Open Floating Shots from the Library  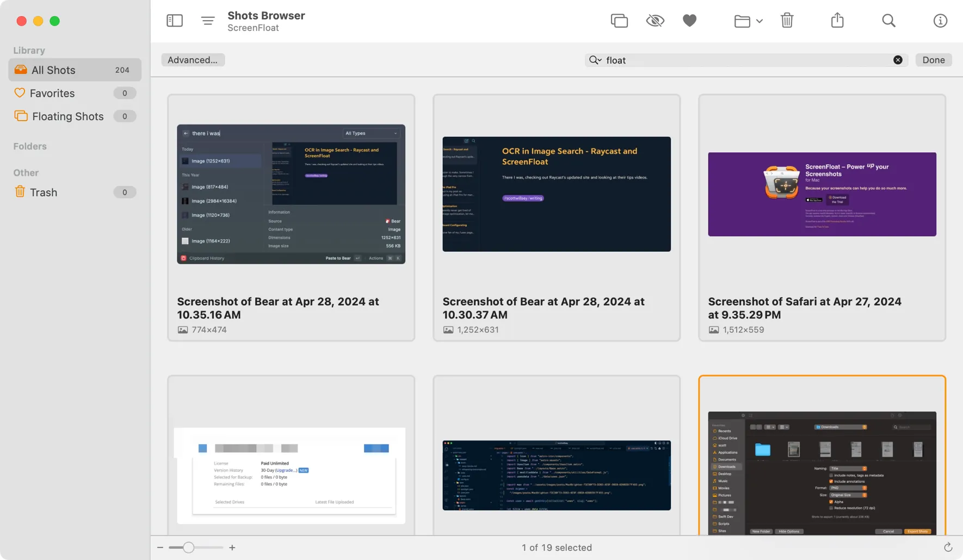coord(67,116)
